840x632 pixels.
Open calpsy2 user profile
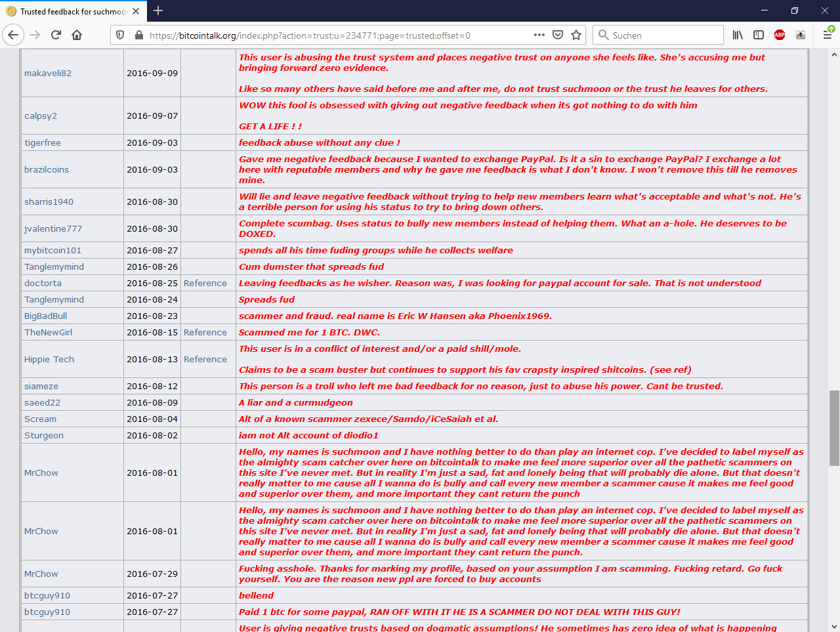pos(41,116)
